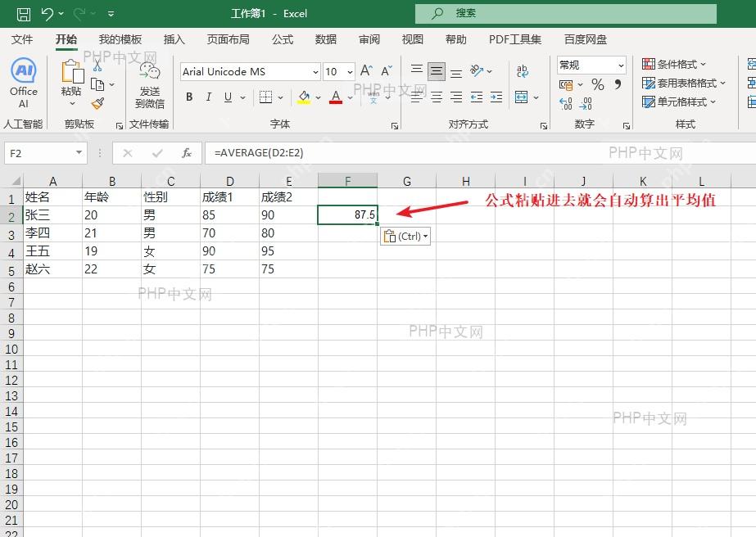The height and width of the screenshot is (537, 756).
Task: Select the 成绩2 header cell
Action: coord(288,196)
